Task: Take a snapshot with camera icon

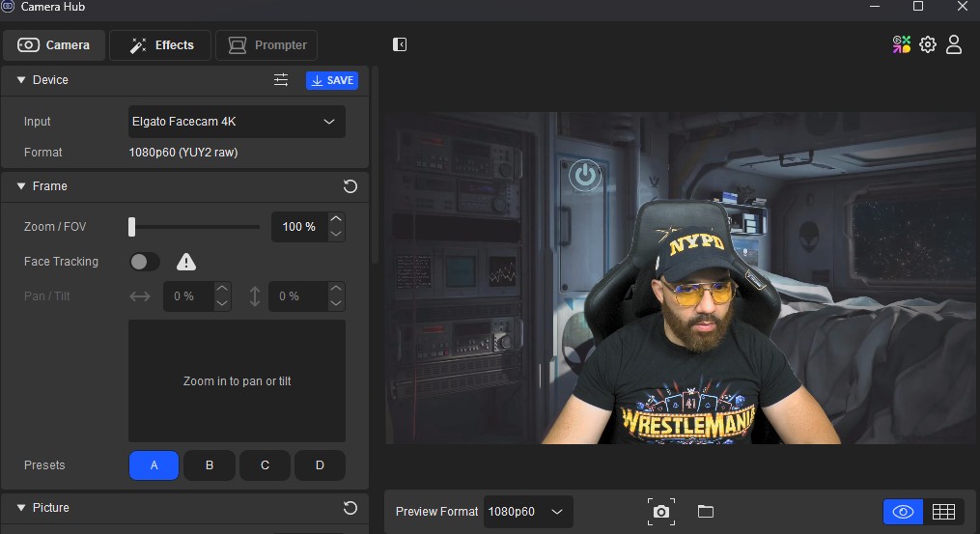Action: pos(660,512)
